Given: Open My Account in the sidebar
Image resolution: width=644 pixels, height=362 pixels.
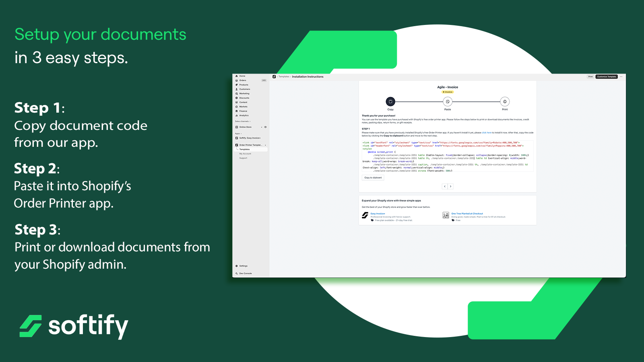Looking at the screenshot, I should (245, 154).
